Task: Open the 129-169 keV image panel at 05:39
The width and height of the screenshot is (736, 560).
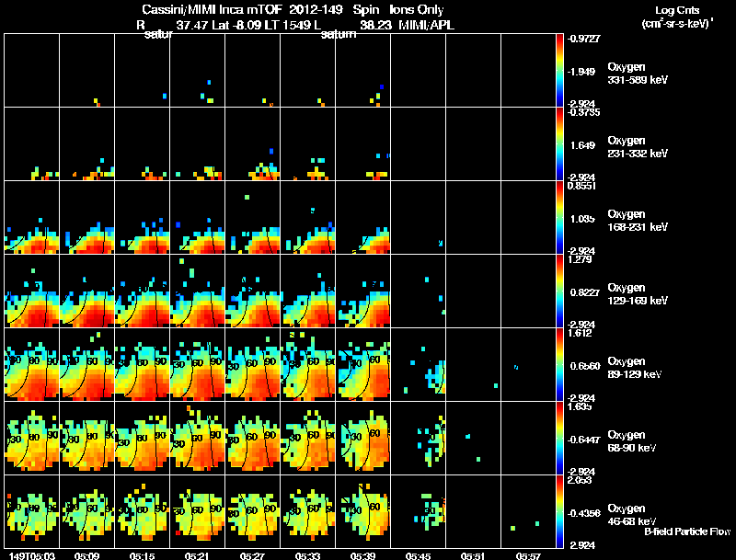Action: click(362, 291)
